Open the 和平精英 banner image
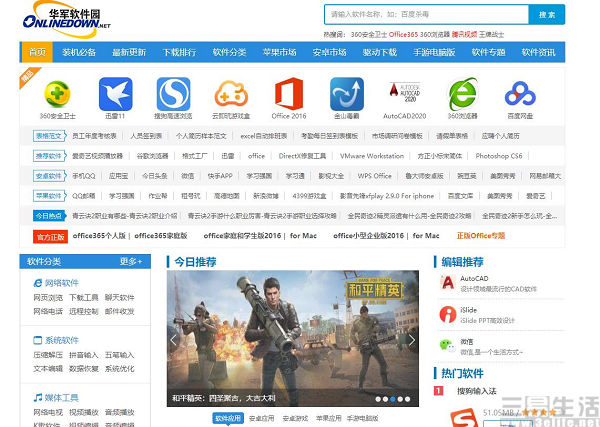600x427 pixels. [293, 338]
